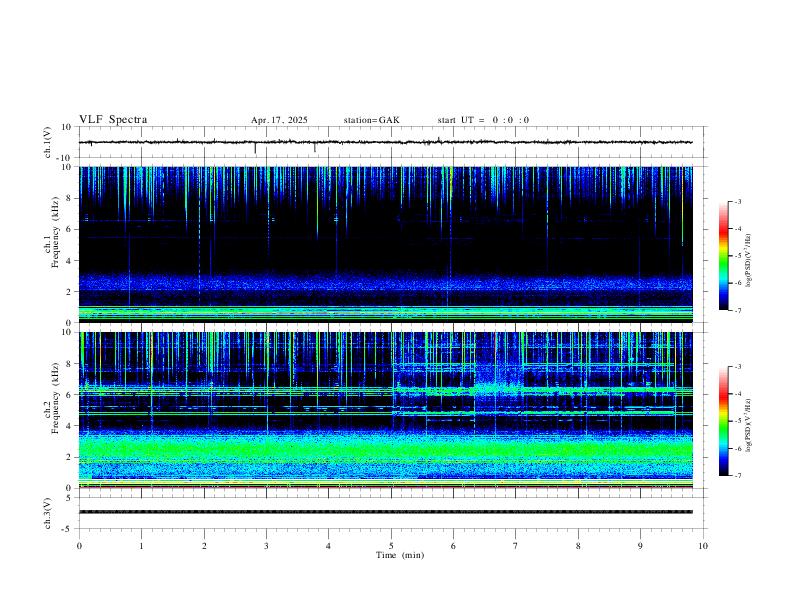Click the "4" frequency tick of ch.2 spectrogram

pos(69,426)
